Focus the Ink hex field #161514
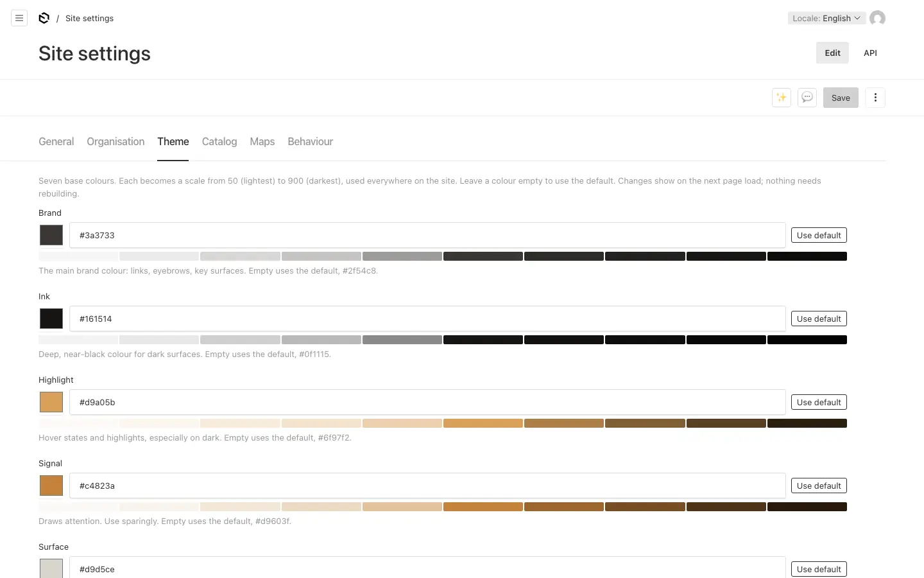The width and height of the screenshot is (924, 578). coord(427,319)
